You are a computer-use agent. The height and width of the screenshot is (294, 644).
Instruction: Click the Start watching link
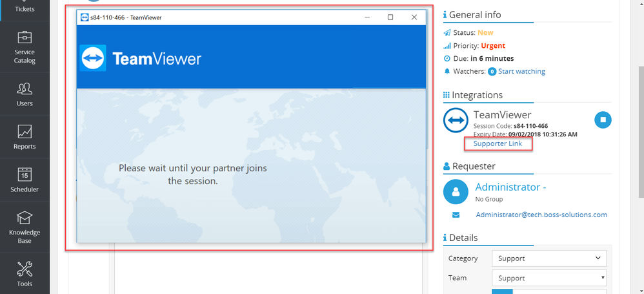[521, 71]
